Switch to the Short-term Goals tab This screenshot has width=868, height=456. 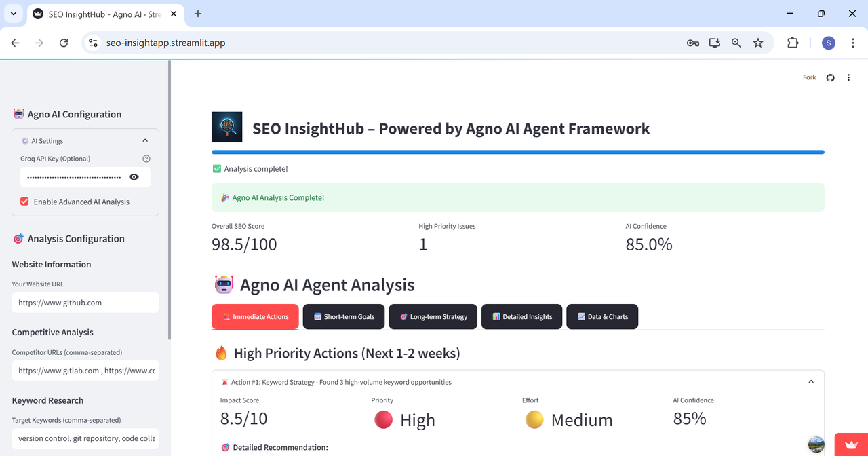tap(344, 317)
